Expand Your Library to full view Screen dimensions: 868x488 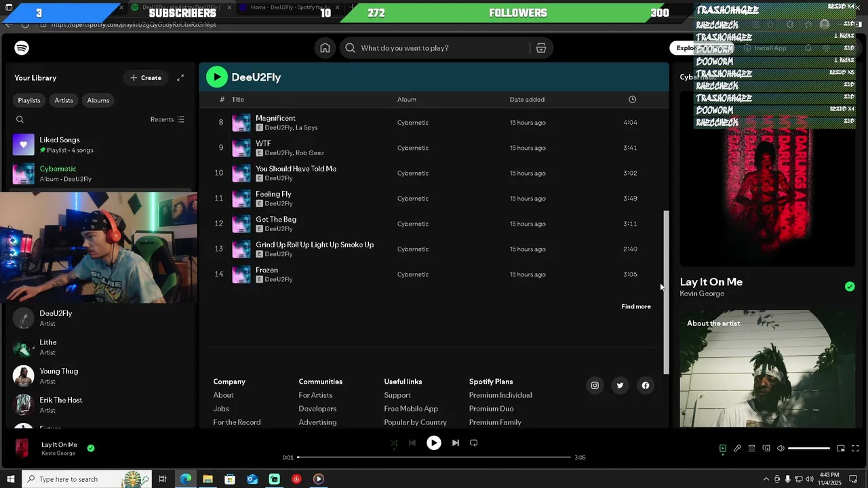point(180,78)
